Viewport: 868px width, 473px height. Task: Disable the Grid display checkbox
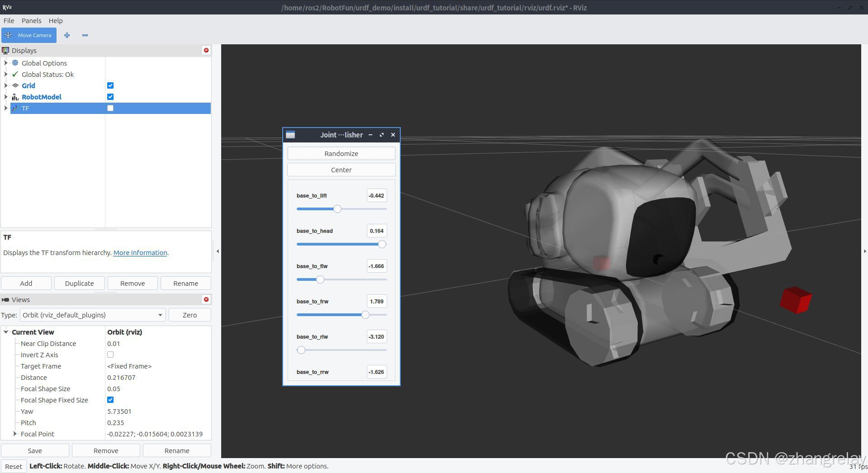pyautogui.click(x=110, y=85)
